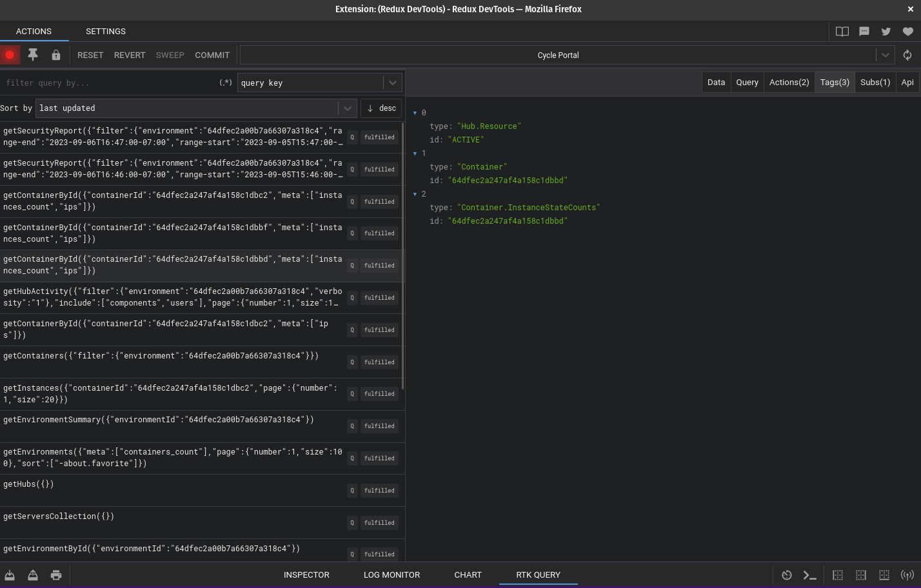Switch to the RTK QUERY monitor
The width and height of the screenshot is (921, 588).
click(539, 575)
